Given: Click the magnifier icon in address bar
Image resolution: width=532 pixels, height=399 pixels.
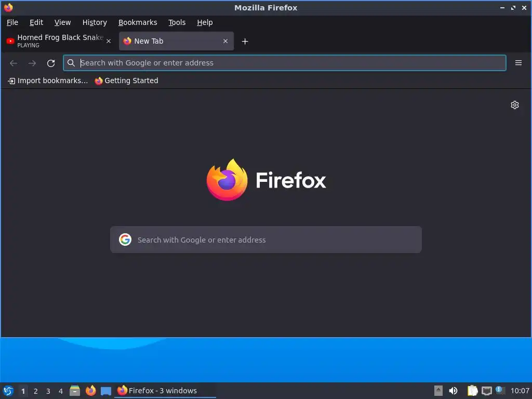Looking at the screenshot, I should 71,63.
